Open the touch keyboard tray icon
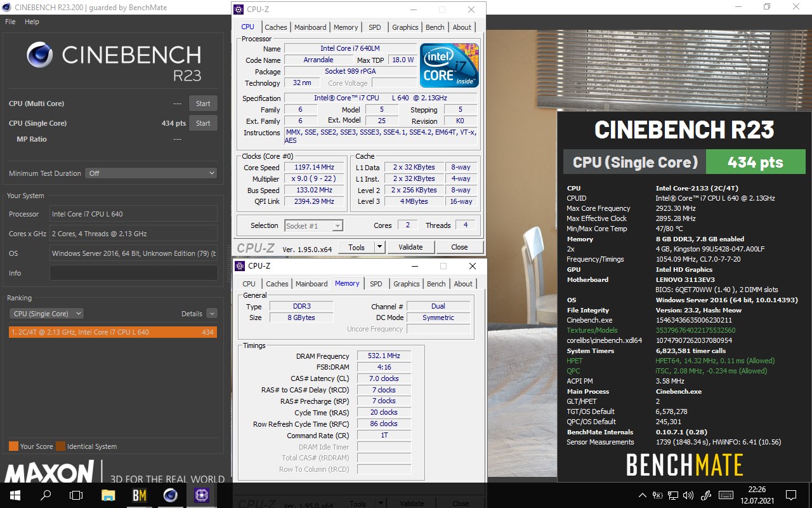This screenshot has width=812, height=508. [x=725, y=495]
